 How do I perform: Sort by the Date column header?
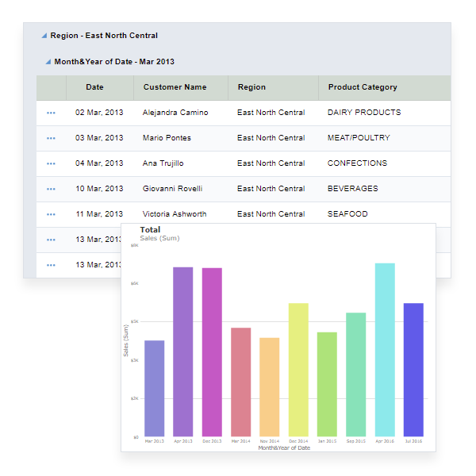click(94, 87)
